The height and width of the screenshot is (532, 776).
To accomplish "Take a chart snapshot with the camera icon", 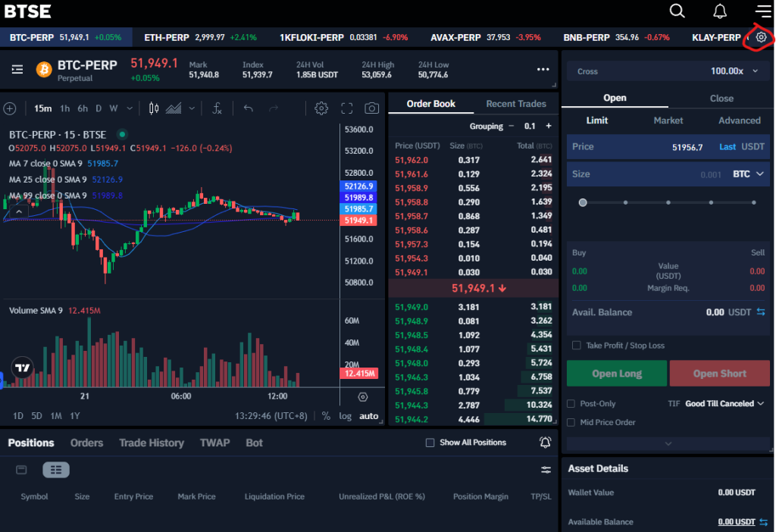I will point(371,108).
